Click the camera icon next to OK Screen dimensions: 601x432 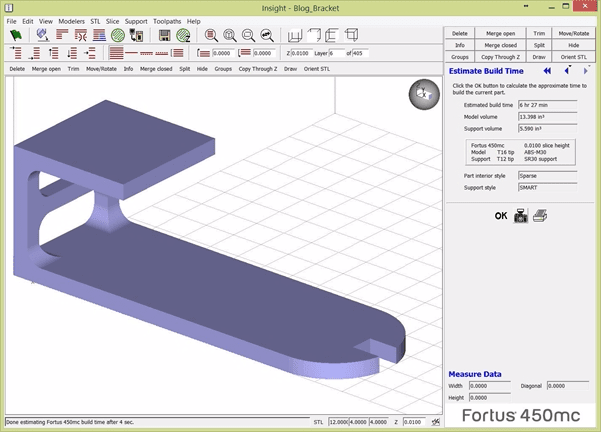(x=520, y=215)
